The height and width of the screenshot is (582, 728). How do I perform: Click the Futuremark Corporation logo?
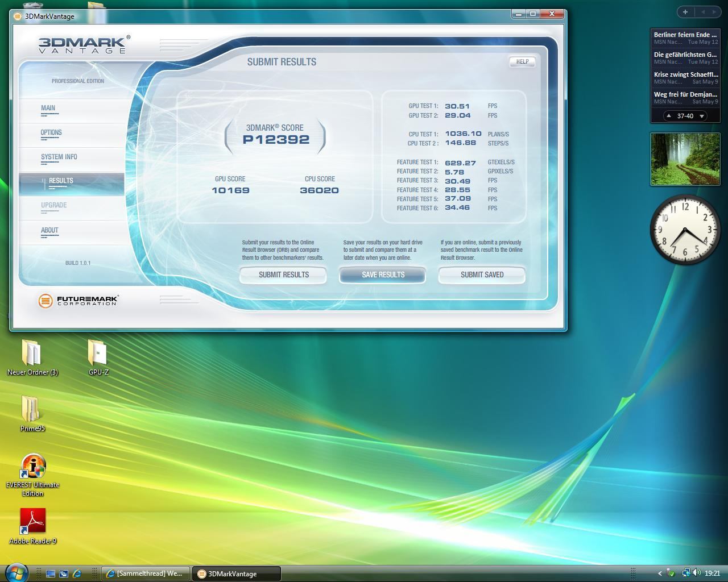coord(78,301)
